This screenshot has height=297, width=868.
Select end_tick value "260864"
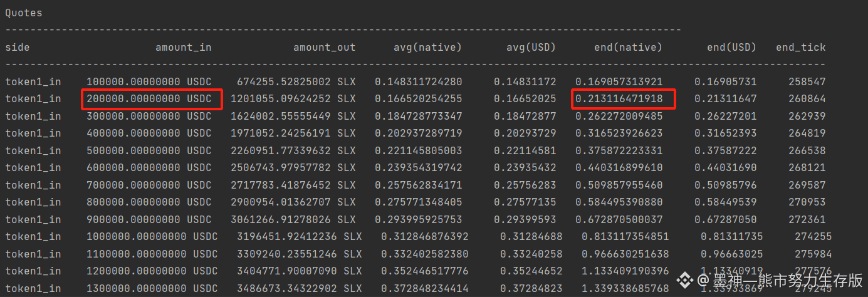[807, 99]
